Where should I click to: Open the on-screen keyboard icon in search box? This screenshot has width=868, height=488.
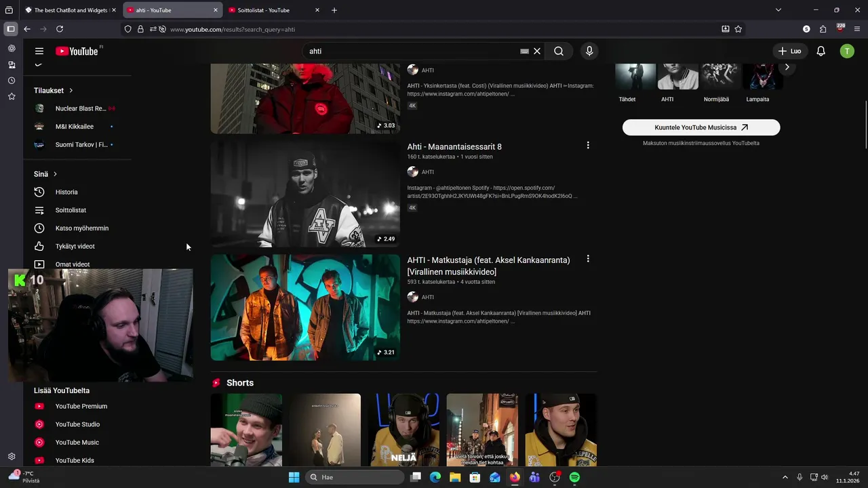click(524, 51)
